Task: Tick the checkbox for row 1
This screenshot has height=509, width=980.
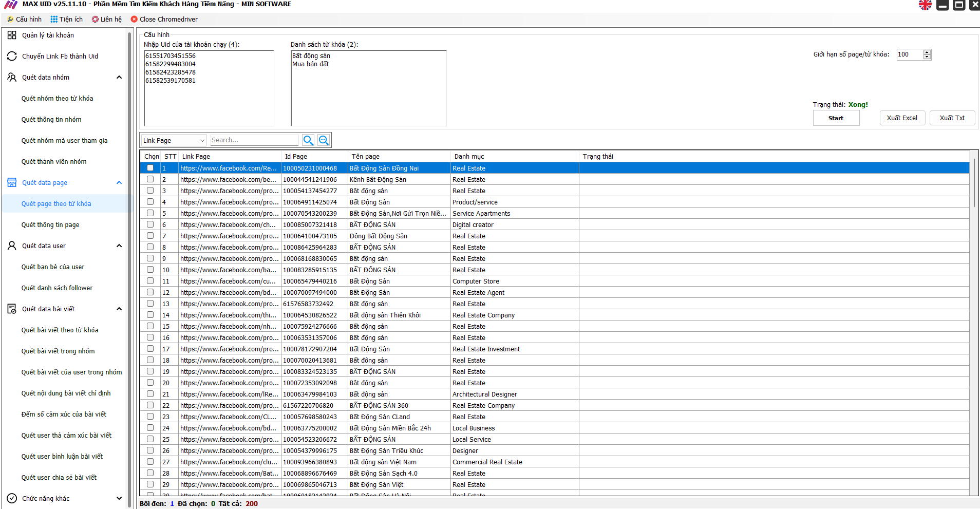Action: (x=150, y=168)
